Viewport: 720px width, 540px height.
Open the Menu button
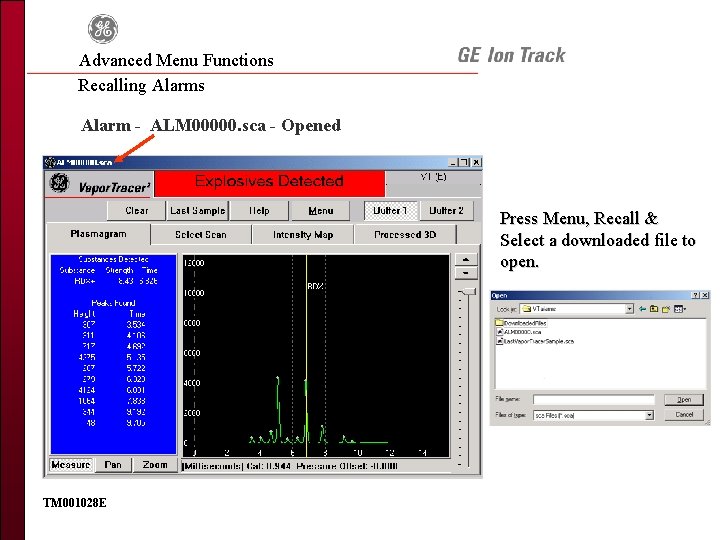[321, 211]
